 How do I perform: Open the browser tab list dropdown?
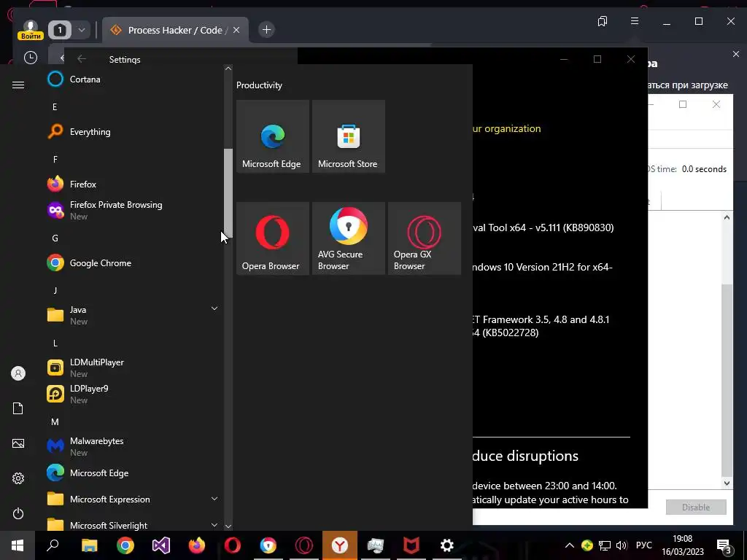82,30
